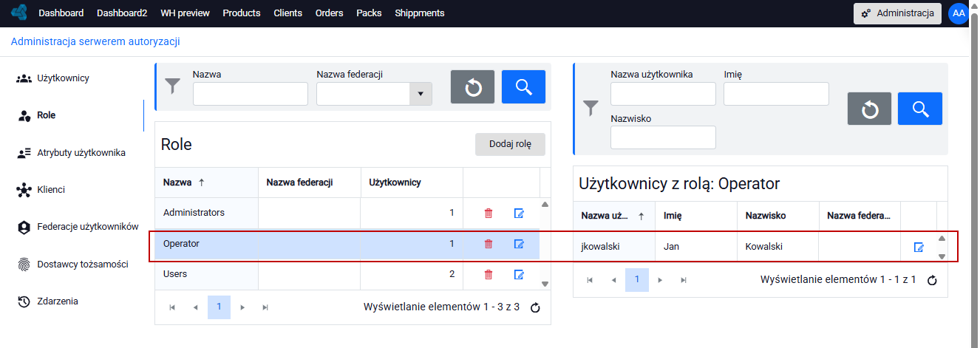
Task: Go to previous page in users grid pager
Action: point(613,280)
